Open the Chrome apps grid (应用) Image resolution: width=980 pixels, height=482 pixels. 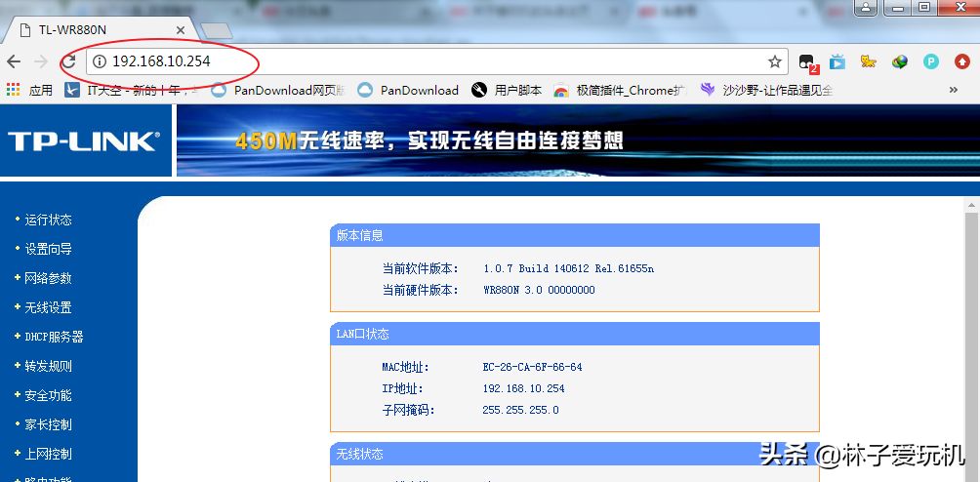tap(29, 90)
